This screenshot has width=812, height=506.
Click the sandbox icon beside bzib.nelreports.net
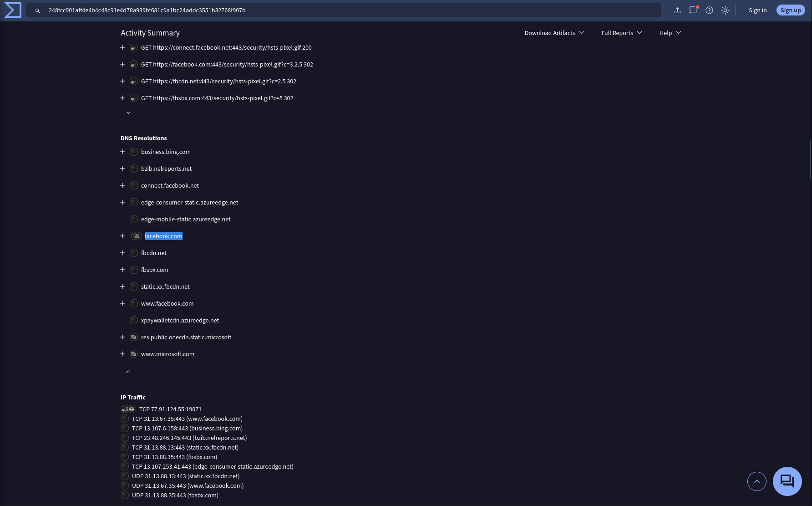[x=134, y=169]
